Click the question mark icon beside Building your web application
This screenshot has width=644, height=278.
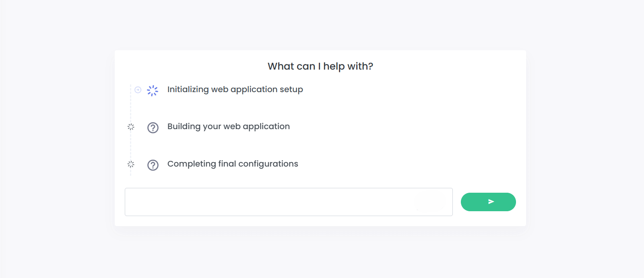[153, 128]
